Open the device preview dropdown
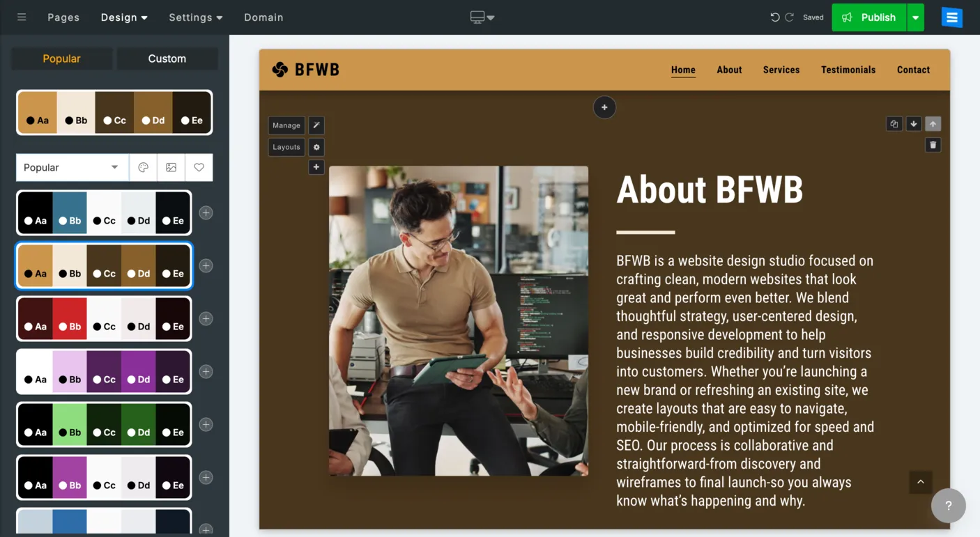 point(482,17)
